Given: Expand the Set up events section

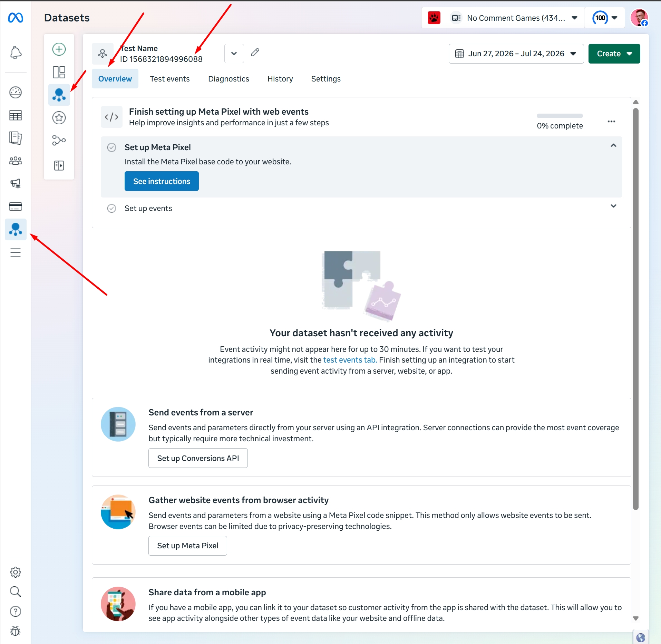Looking at the screenshot, I should pos(613,206).
